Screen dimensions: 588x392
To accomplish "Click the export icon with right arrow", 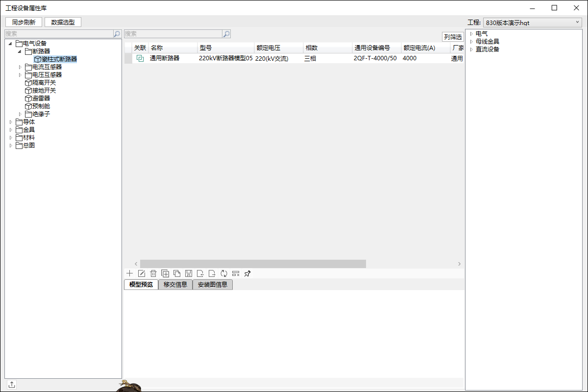I will tap(212, 273).
